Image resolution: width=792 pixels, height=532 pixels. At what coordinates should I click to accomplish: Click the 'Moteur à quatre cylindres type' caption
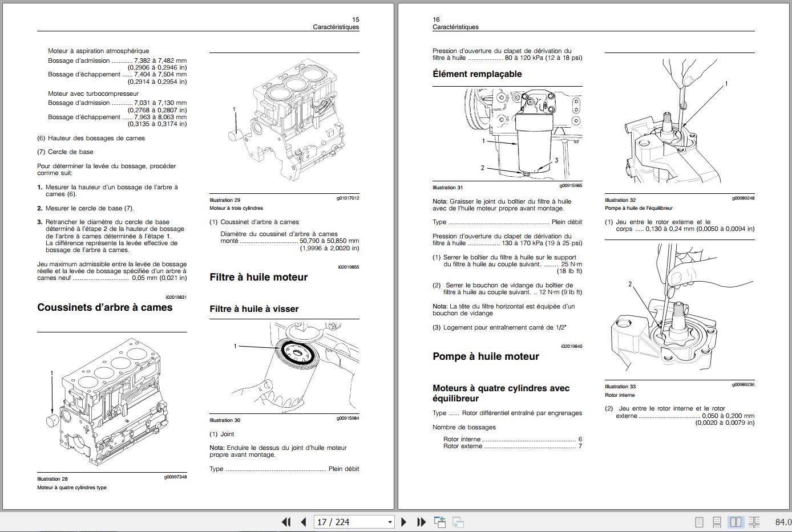point(72,488)
